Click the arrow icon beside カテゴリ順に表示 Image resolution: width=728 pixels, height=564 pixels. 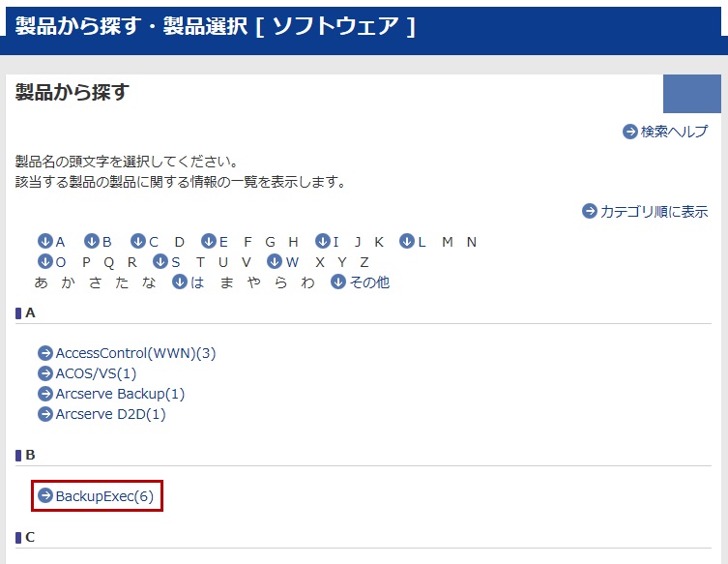(589, 212)
